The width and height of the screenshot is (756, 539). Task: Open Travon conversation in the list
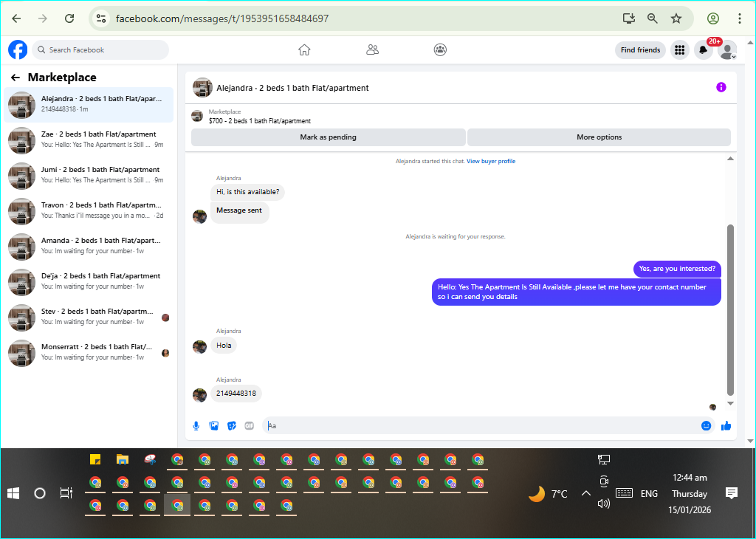(x=89, y=210)
